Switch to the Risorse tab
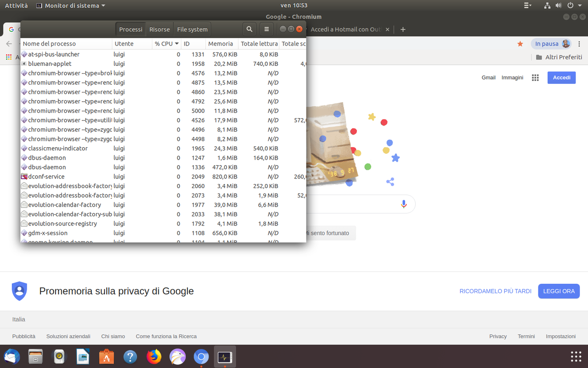The image size is (588, 368). pyautogui.click(x=159, y=29)
